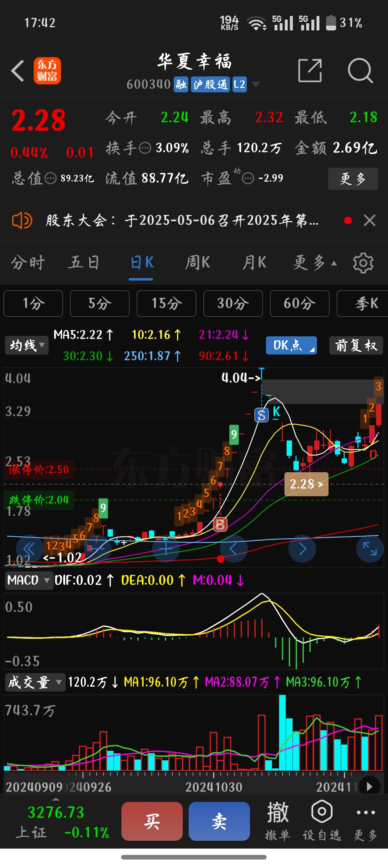Tap the current price 2.28

coord(38,120)
